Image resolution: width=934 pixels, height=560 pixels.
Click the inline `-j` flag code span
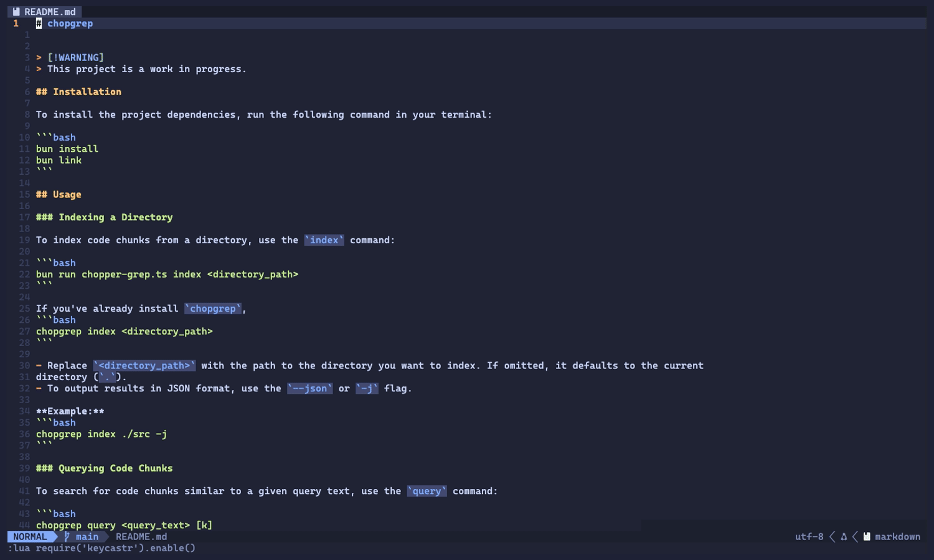click(367, 388)
